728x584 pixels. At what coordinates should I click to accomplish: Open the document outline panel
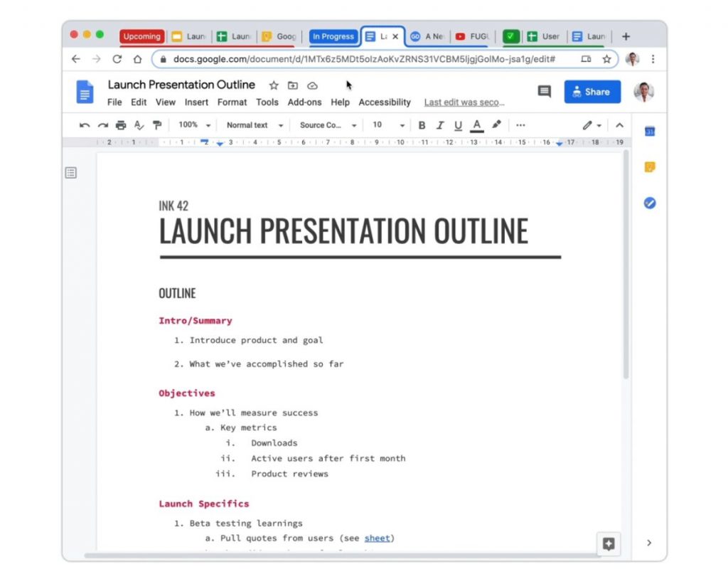click(x=70, y=173)
